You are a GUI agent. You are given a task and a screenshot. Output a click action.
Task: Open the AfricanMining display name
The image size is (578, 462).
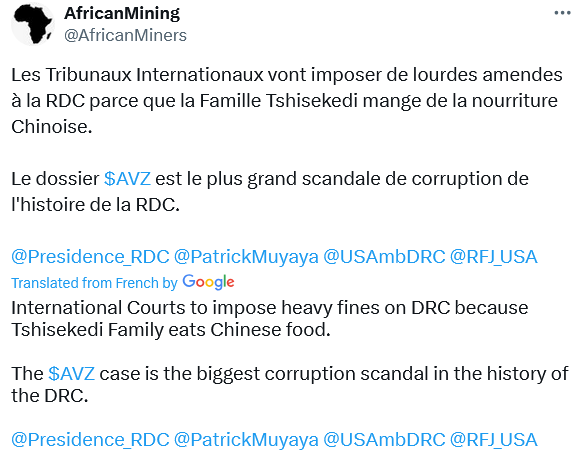click(122, 14)
